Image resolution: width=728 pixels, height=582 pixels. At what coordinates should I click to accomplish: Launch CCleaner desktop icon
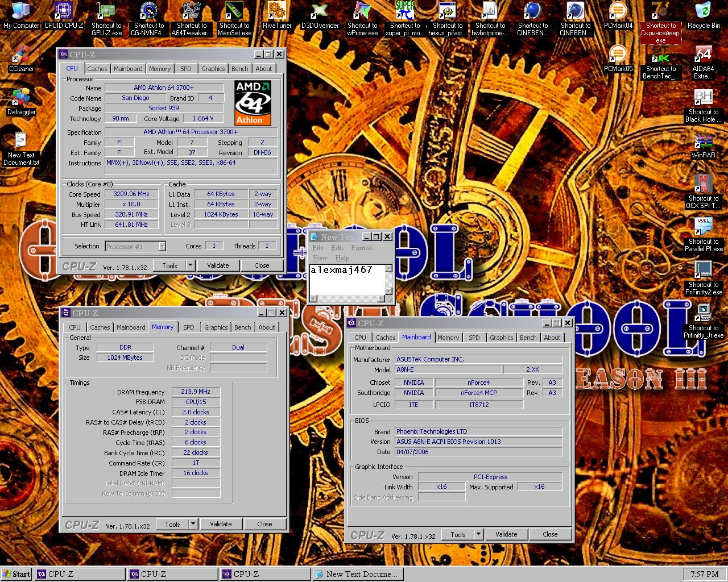pos(21,59)
